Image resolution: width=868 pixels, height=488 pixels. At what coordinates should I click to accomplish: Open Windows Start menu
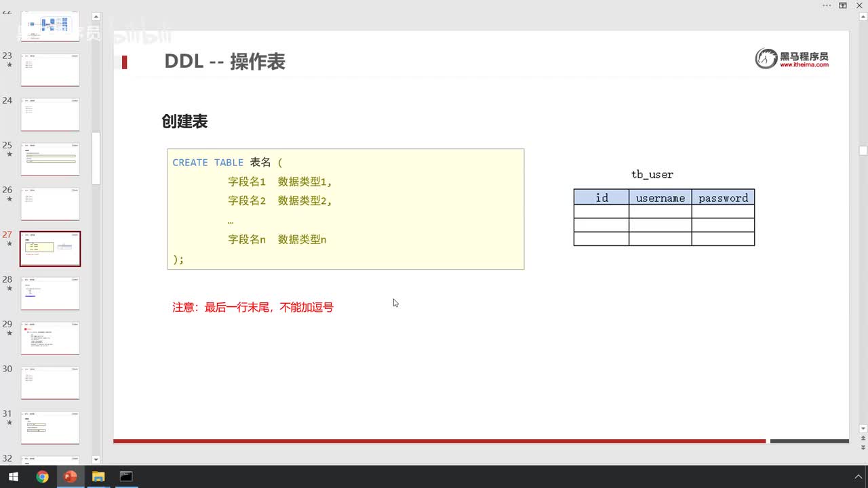(13, 476)
